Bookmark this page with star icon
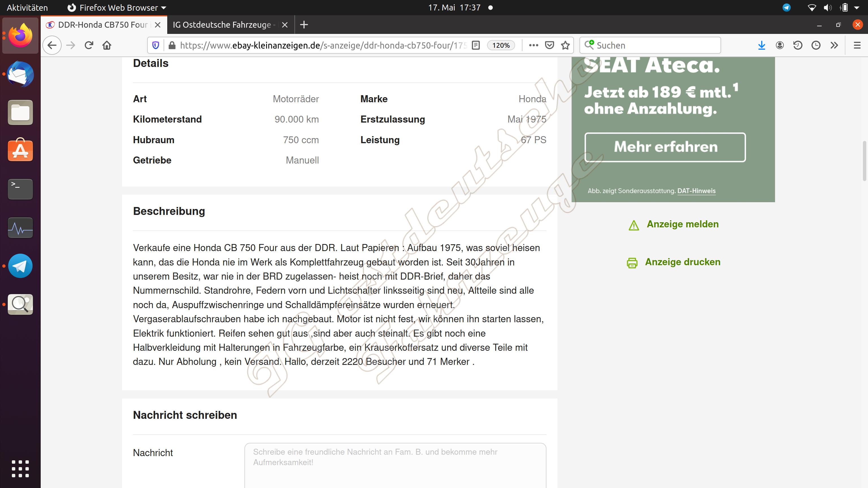The image size is (868, 488). [565, 45]
